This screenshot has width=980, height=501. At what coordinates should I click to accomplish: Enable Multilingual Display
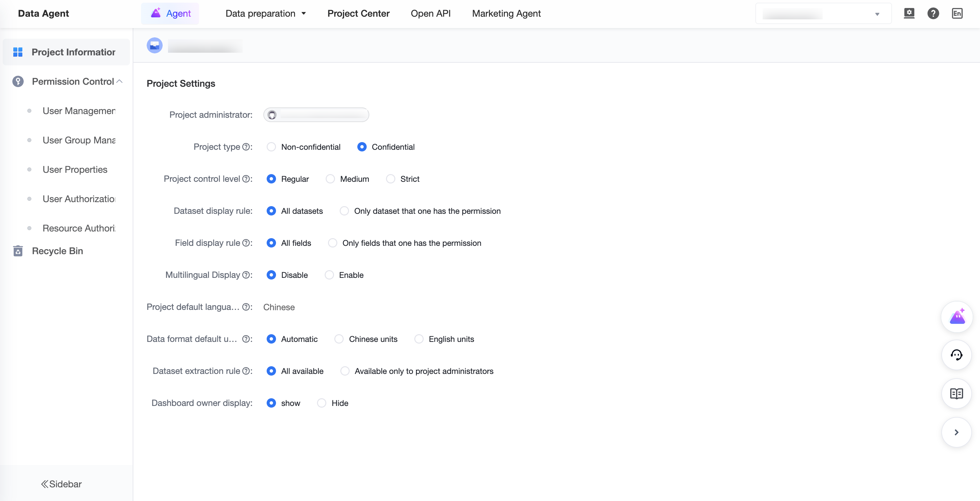click(344, 275)
